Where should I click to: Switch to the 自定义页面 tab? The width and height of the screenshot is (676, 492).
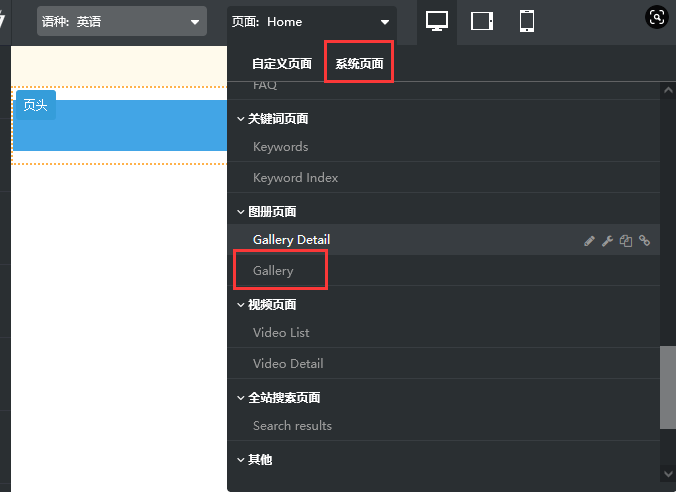click(282, 64)
